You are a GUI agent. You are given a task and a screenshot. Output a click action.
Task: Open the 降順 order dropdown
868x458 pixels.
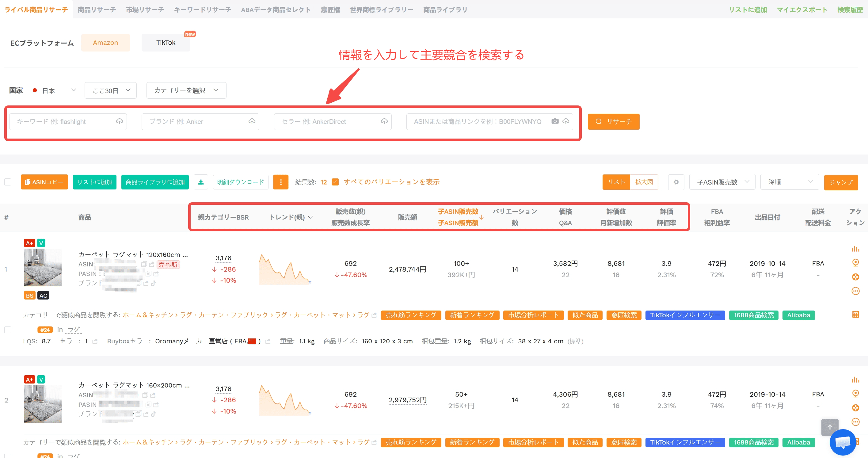(790, 182)
